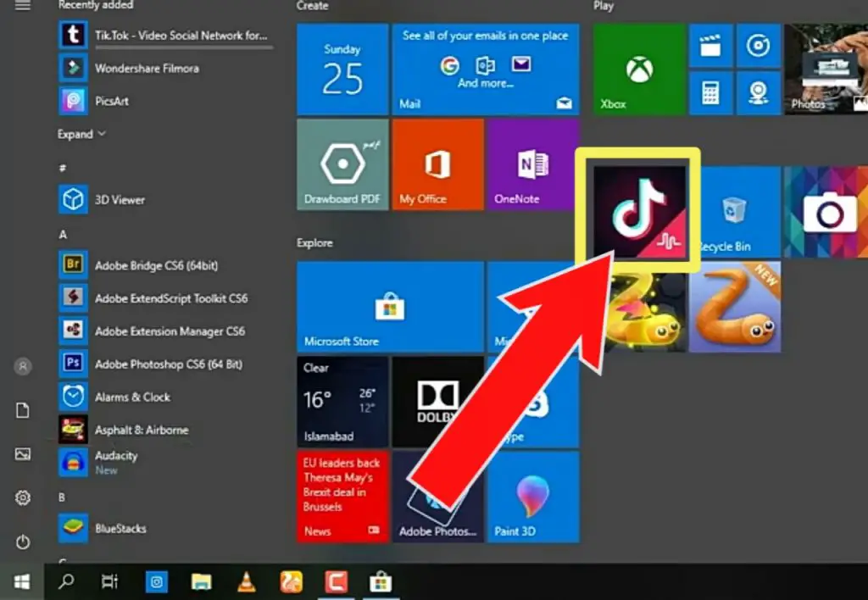Open the Camera tile
Screen dimensions: 868x600
pyautogui.click(x=826, y=212)
